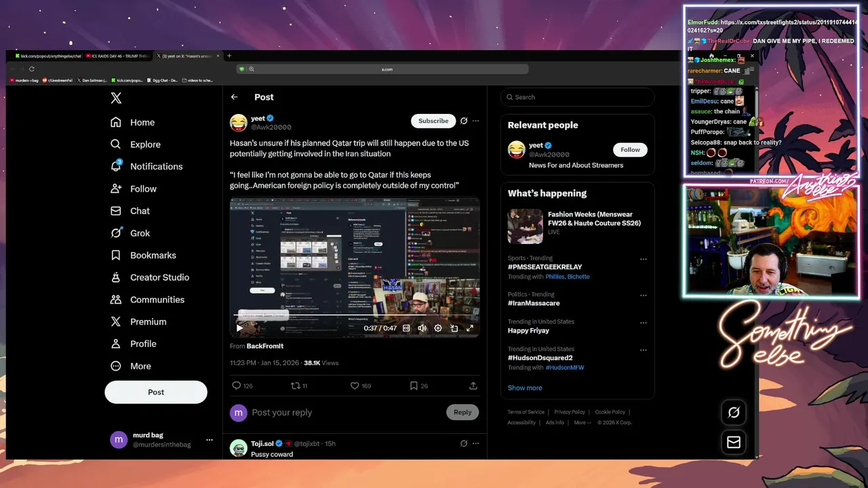Open the #PMSSEATGEEKRELAY trend
The image size is (868, 488).
pos(545,267)
